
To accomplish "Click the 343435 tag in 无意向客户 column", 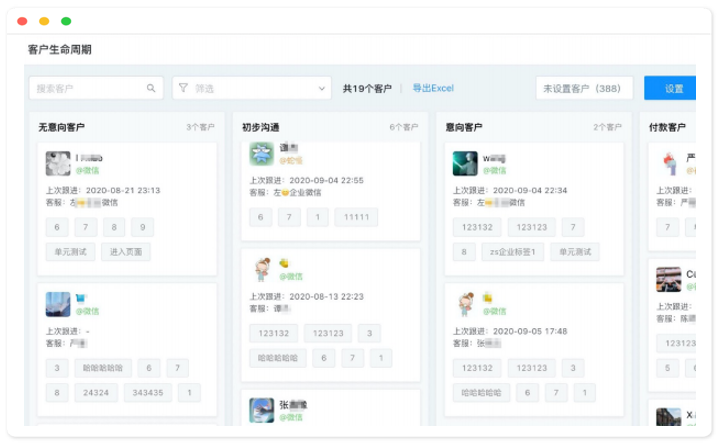I will pos(147,392).
